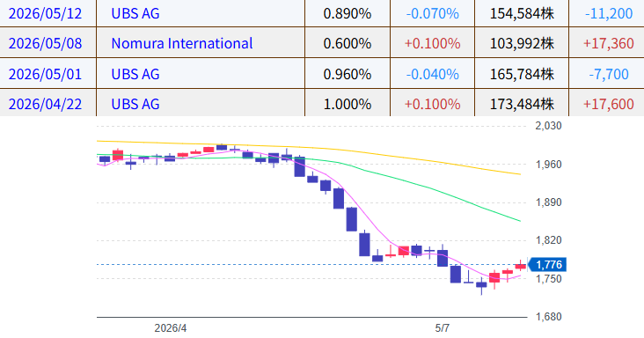Select the 0.960% ratio cell

(348, 74)
